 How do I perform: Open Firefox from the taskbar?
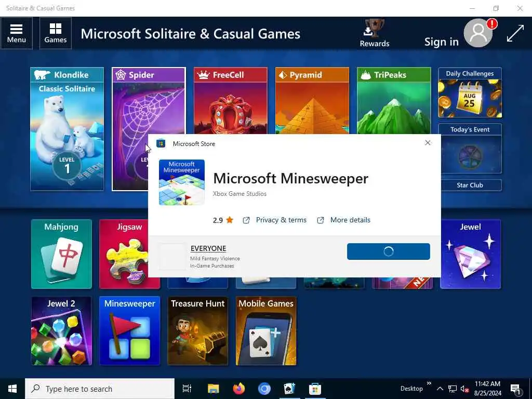[x=239, y=389]
